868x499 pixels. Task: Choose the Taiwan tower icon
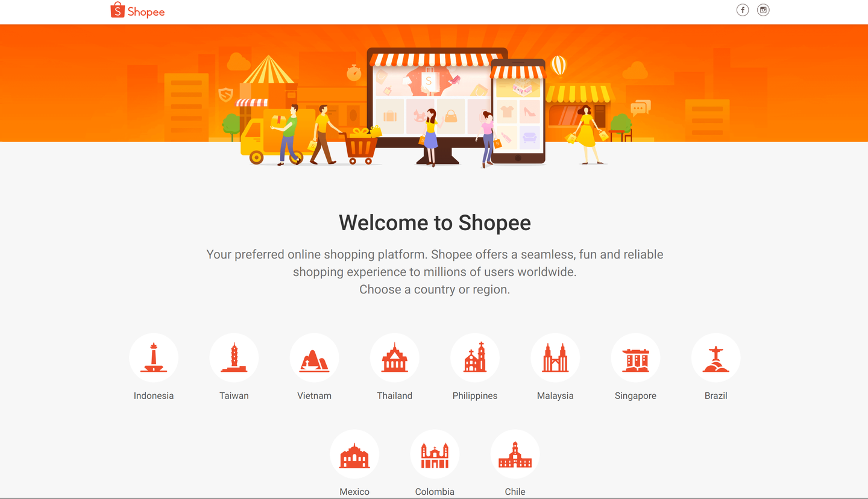234,358
